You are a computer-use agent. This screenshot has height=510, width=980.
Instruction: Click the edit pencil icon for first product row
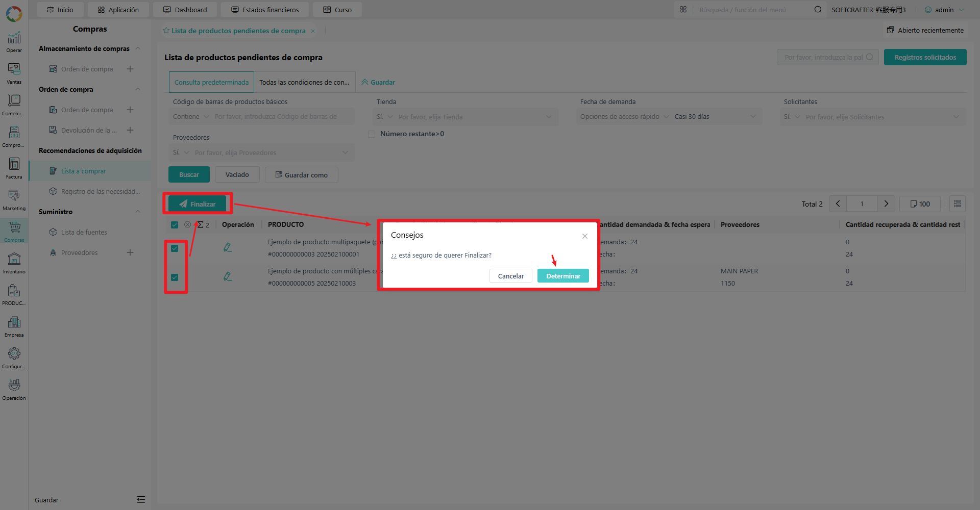(228, 247)
